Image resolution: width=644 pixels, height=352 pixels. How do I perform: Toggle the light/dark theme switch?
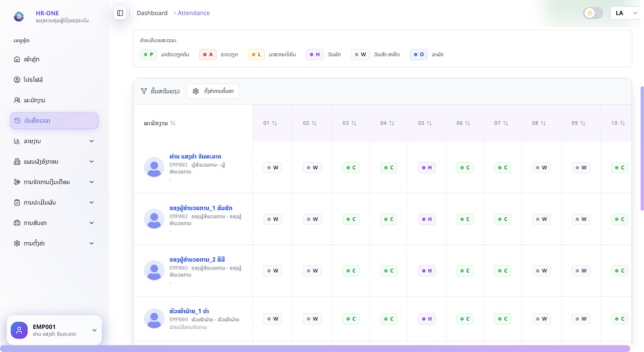pos(592,13)
